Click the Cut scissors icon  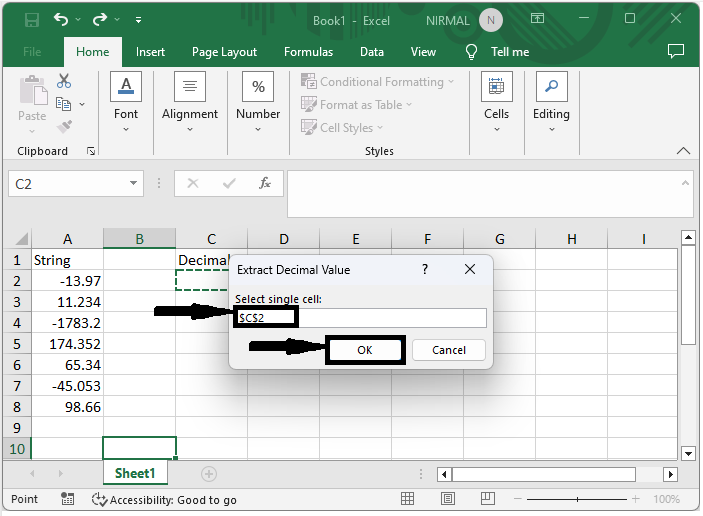(x=64, y=81)
